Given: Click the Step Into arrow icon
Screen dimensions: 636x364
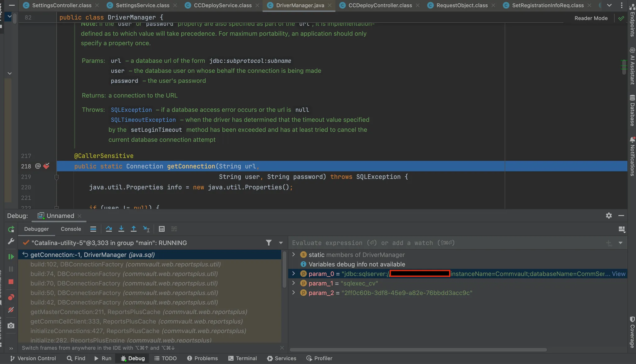Looking at the screenshot, I should (121, 229).
